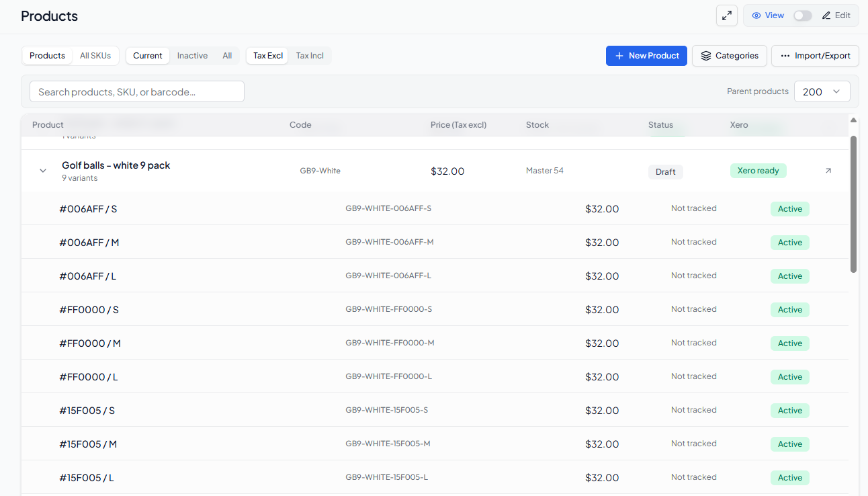The height and width of the screenshot is (496, 868).
Task: Click SKU code GB9-WHITE-006AFF-S
Action: (388, 208)
